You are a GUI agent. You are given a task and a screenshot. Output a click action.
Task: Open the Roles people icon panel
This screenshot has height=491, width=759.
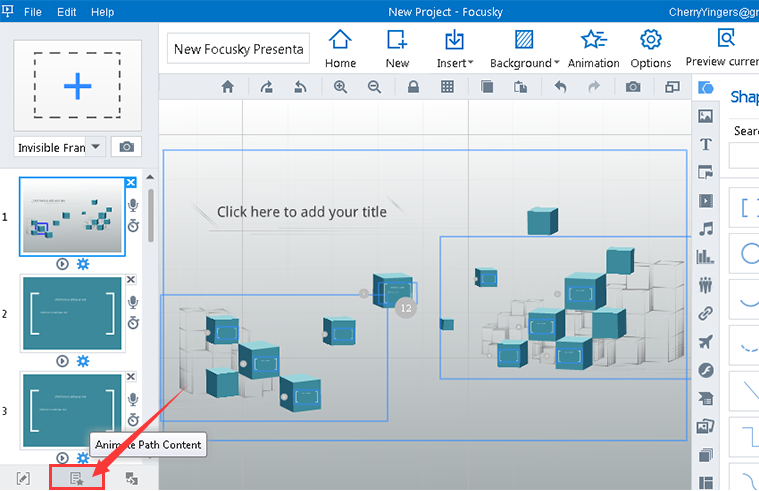pyautogui.click(x=706, y=285)
